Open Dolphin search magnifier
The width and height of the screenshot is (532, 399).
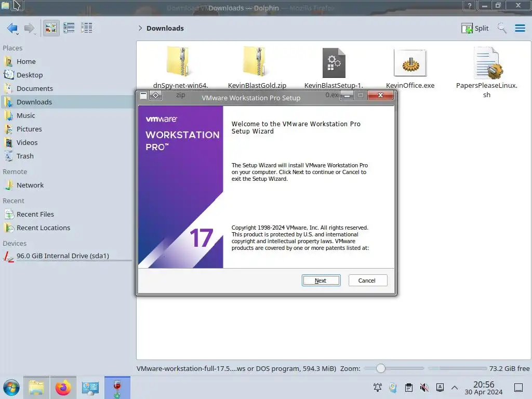(502, 28)
